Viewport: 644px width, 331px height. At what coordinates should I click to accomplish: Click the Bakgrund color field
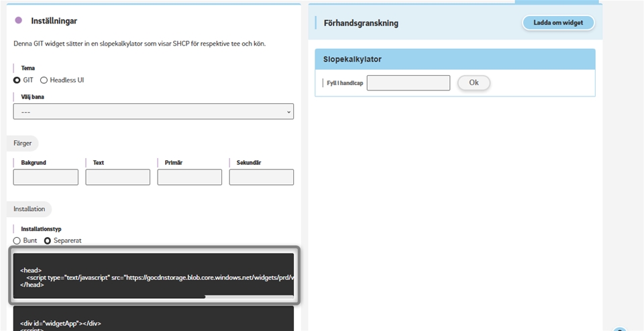pyautogui.click(x=46, y=177)
